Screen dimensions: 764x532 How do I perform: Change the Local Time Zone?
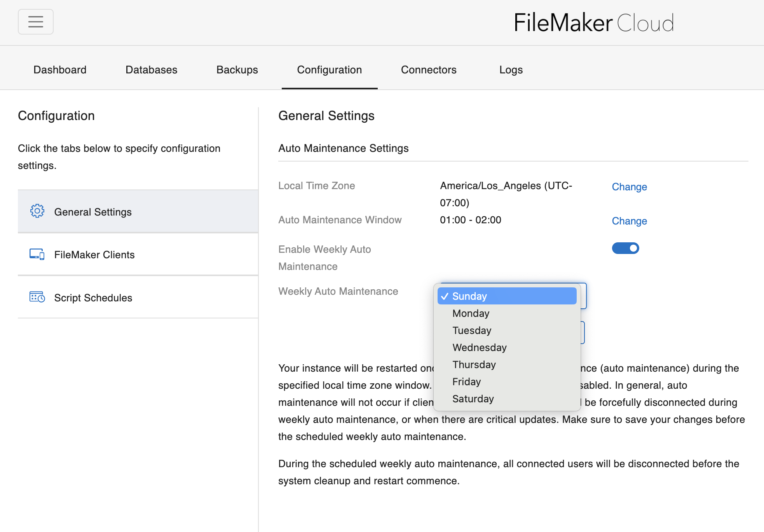pyautogui.click(x=629, y=187)
